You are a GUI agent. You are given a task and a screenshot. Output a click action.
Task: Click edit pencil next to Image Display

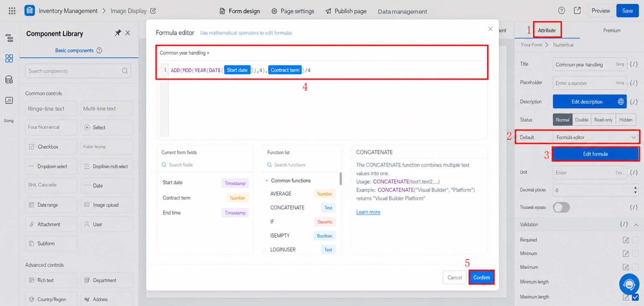pos(153,11)
